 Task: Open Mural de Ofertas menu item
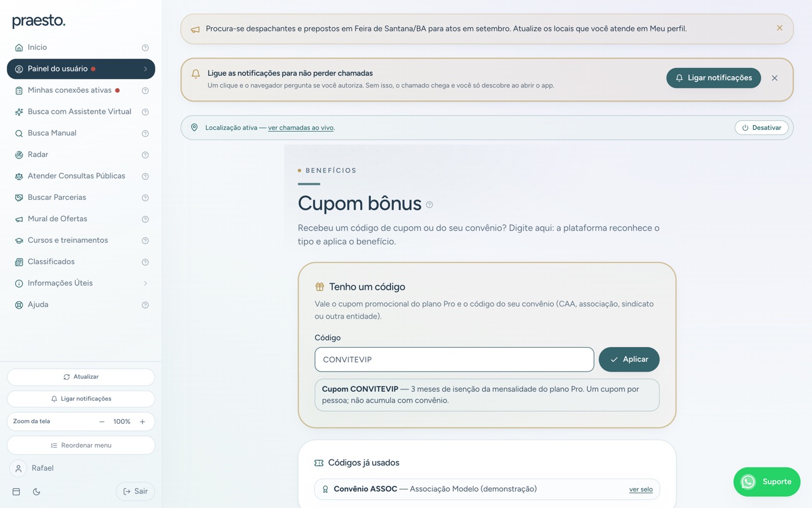(x=81, y=219)
